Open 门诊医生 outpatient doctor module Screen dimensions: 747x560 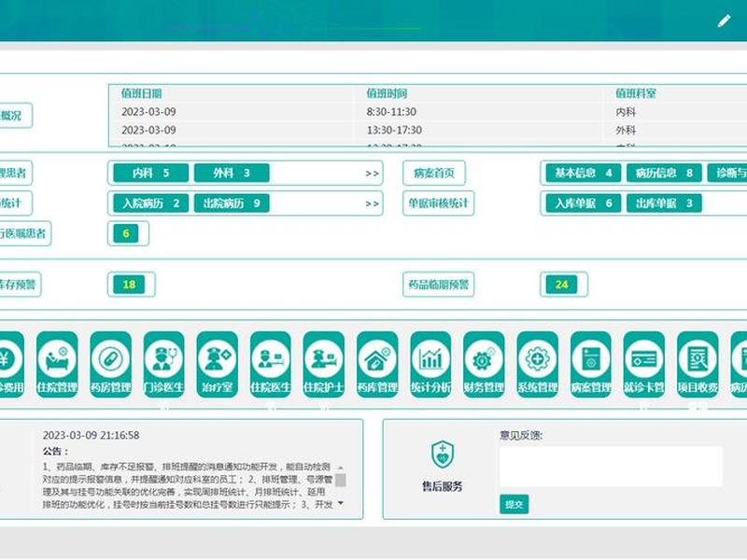[164, 364]
